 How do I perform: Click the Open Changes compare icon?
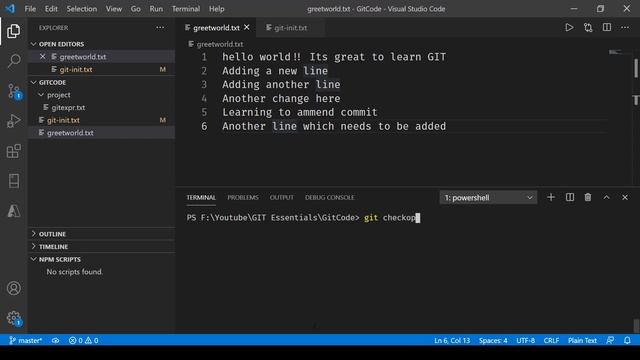pos(588,27)
